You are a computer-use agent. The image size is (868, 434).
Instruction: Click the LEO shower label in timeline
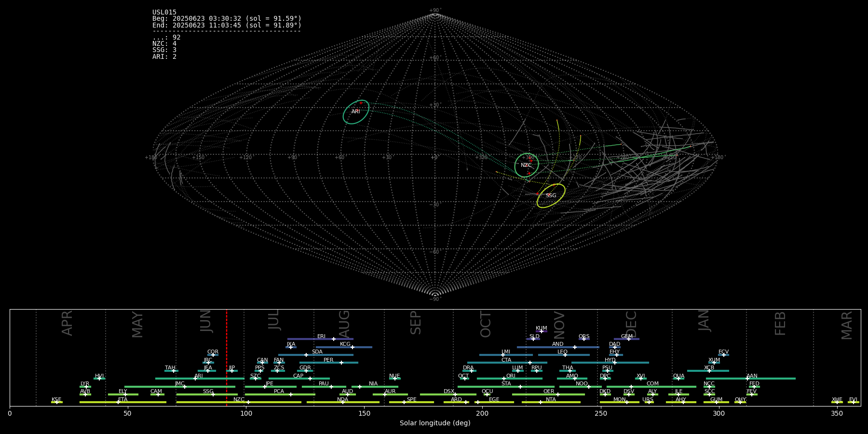click(563, 352)
